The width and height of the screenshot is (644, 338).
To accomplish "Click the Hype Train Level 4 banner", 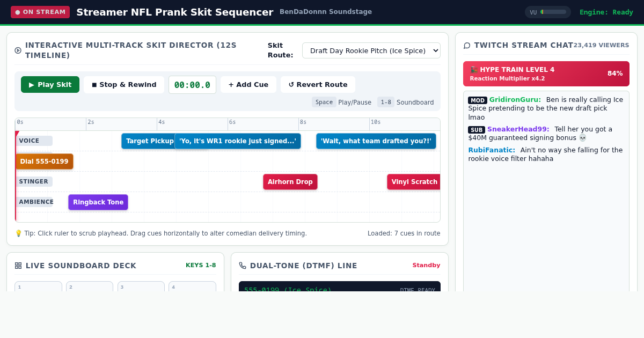I will tap(546, 74).
